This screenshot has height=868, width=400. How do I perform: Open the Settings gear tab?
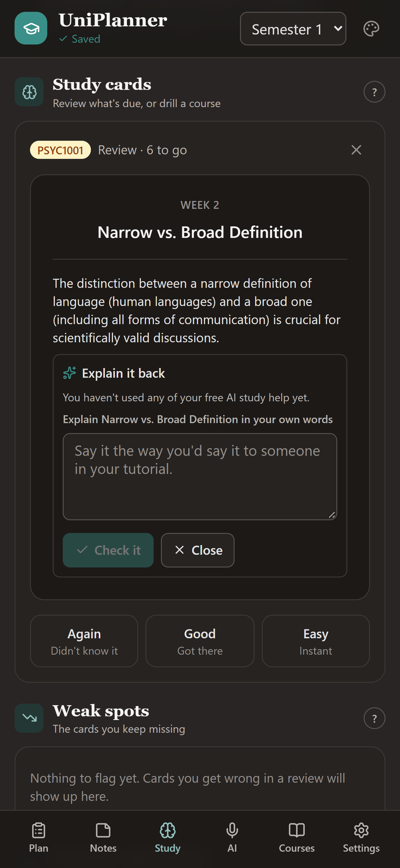coord(361,838)
